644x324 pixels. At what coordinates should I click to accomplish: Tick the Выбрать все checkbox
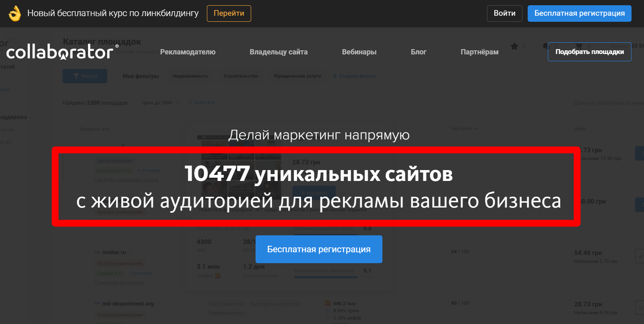pyautogui.click(x=73, y=129)
